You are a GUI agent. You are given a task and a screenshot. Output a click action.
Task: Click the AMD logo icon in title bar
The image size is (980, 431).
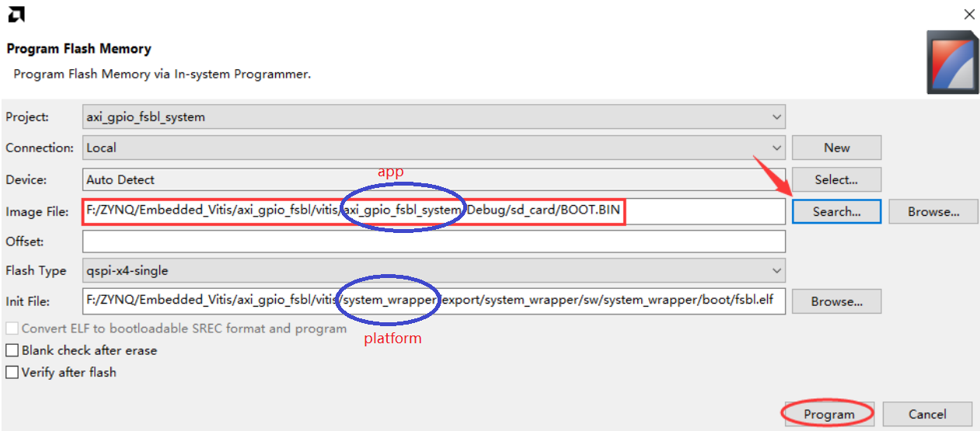coord(16,14)
